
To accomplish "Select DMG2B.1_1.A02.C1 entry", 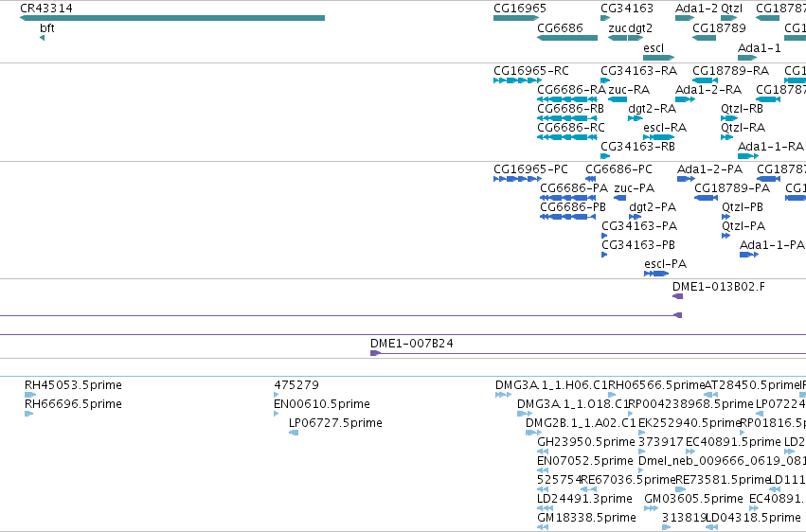I will [x=581, y=423].
